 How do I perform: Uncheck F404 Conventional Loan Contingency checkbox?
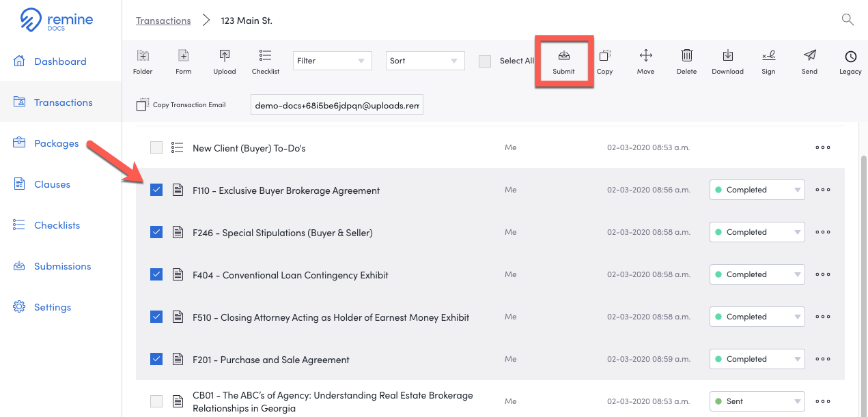pyautogui.click(x=156, y=274)
